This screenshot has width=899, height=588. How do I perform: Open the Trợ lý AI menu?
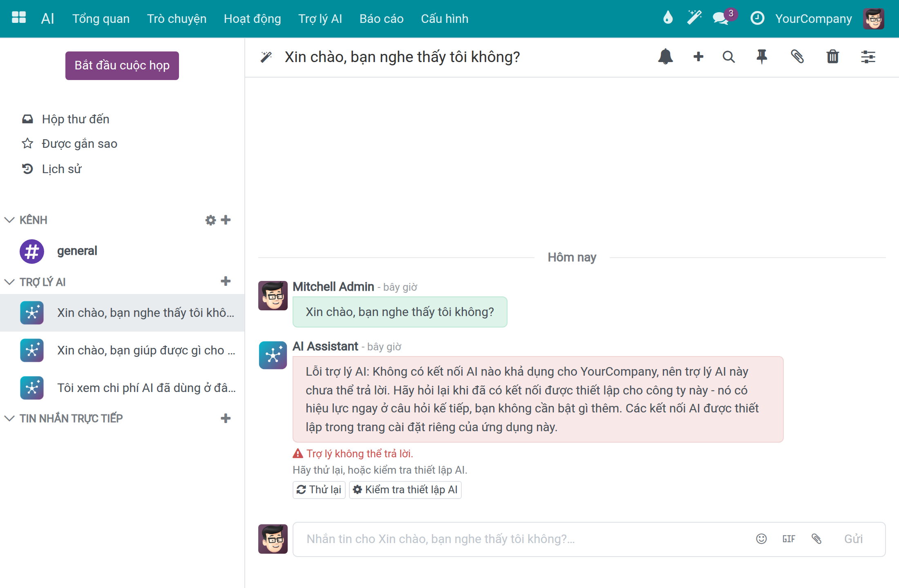pos(320,19)
